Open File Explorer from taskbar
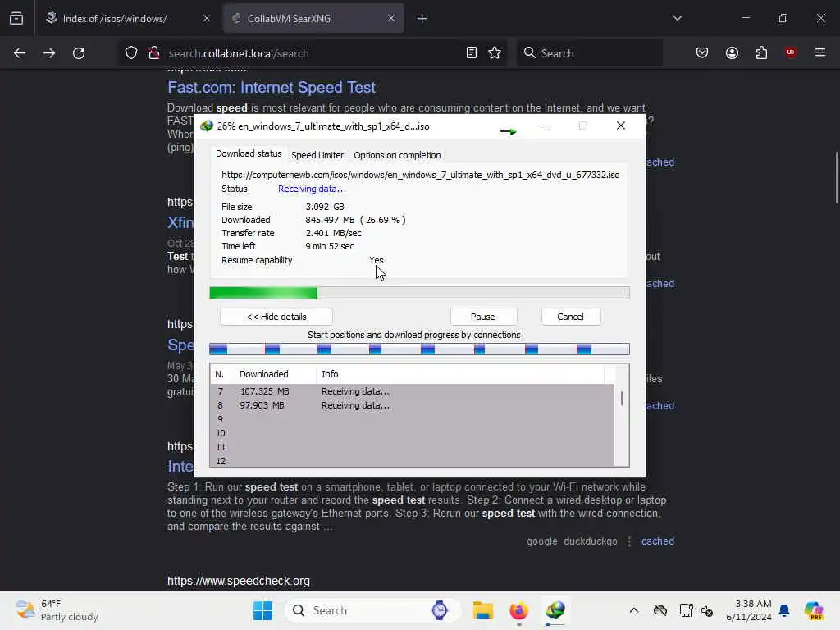The height and width of the screenshot is (630, 840). 482,610
